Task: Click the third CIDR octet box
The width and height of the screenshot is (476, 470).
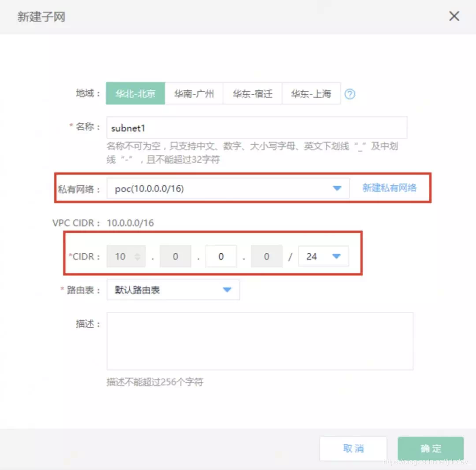Action: (x=221, y=256)
